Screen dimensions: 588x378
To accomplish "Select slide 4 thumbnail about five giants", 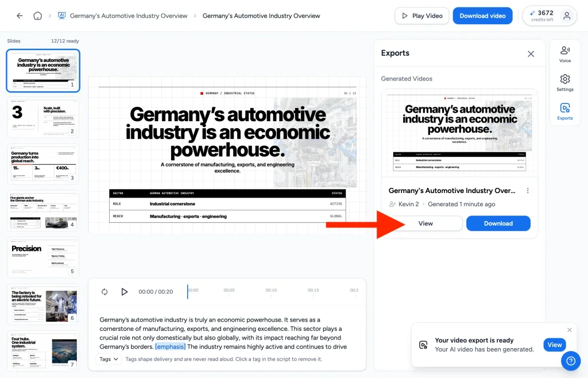I will coord(43,211).
